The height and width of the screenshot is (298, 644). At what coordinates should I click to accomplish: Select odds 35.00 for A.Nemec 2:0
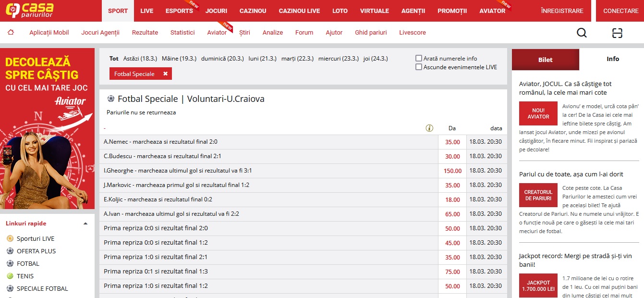point(452,142)
